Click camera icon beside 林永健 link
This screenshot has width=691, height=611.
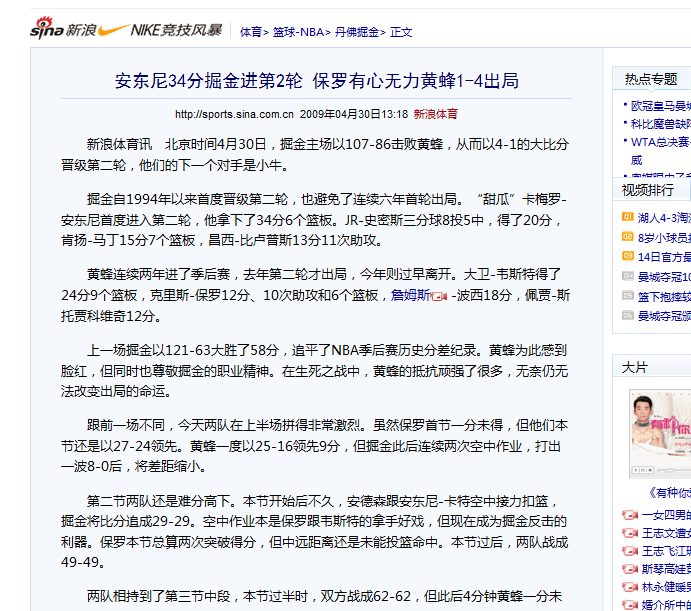point(630,587)
